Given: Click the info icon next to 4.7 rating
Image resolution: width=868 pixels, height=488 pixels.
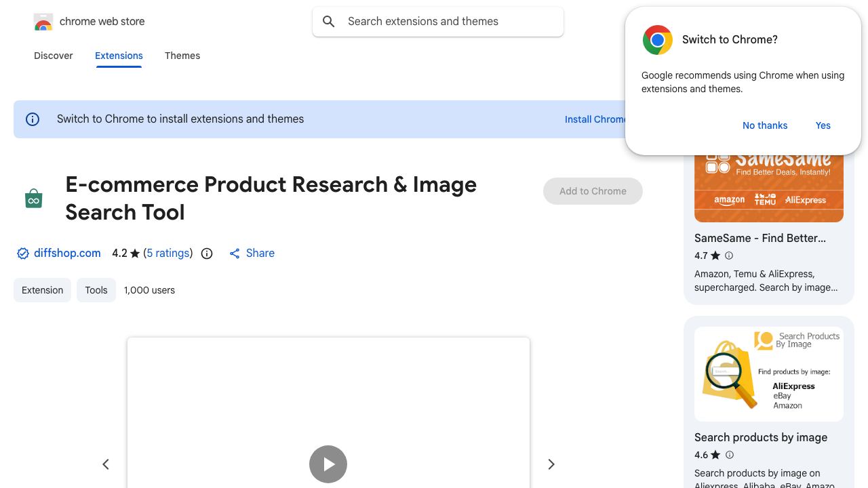Looking at the screenshot, I should pos(729,256).
